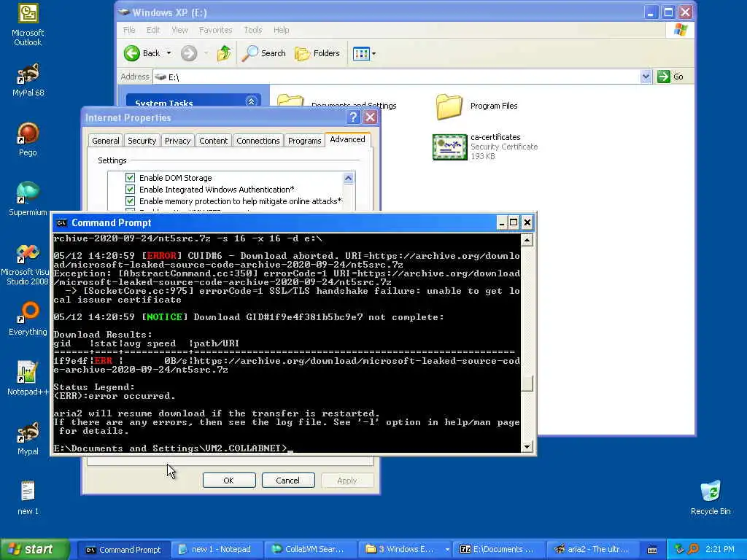Viewport: 747px width, 560px height.
Task: Open the Start menu
Action: click(x=35, y=550)
